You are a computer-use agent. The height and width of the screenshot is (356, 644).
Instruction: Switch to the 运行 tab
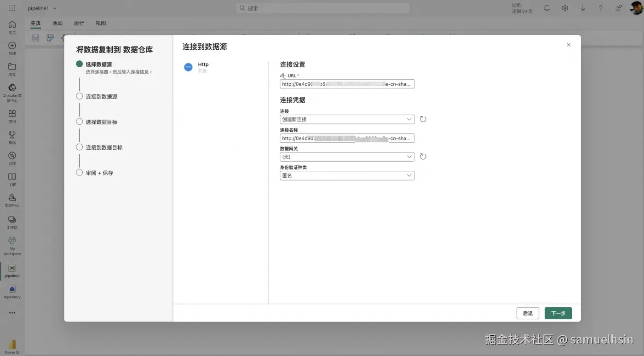pyautogui.click(x=79, y=23)
